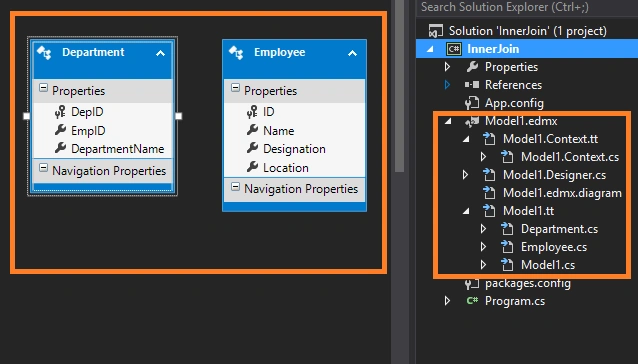Collapse the Department entity with chevron
Viewport: 638px width, 364px height.
pyautogui.click(x=160, y=53)
